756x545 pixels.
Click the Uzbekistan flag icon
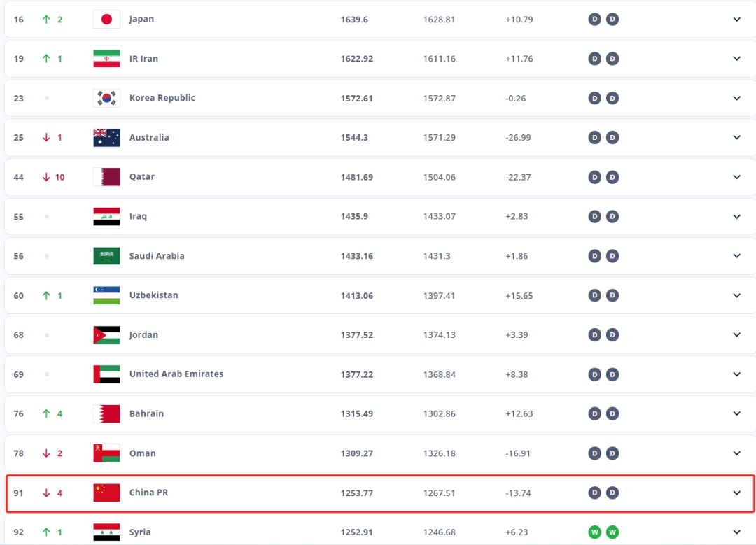106,295
